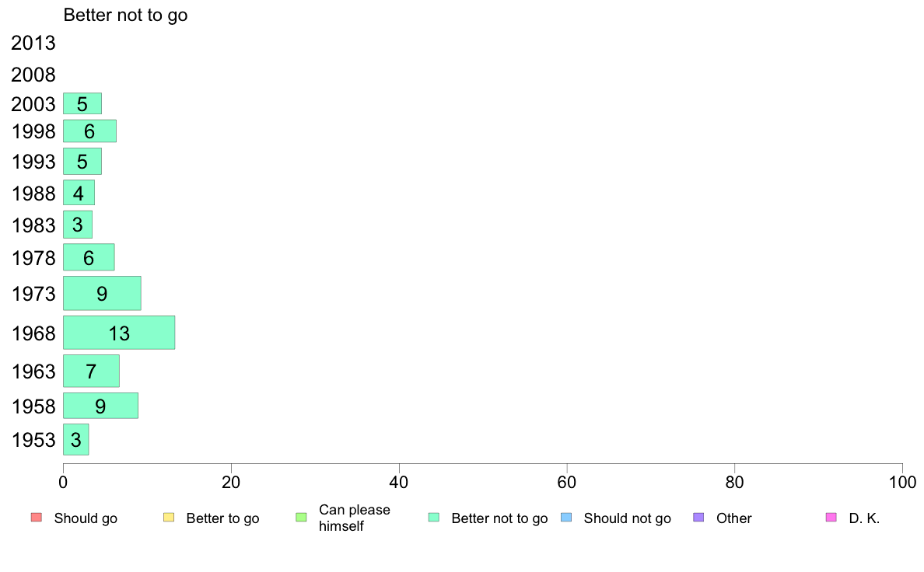The height and width of the screenshot is (572, 924).
Task: Toggle the Should go legend label
Action: [x=86, y=518]
